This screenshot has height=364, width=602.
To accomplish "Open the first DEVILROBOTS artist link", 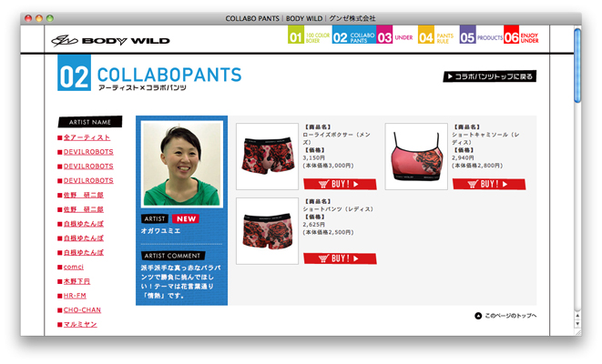I will (88, 152).
